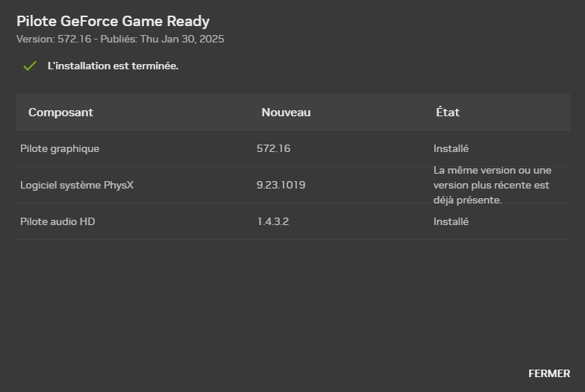Click the FERMER button
The width and height of the screenshot is (585, 392).
(548, 373)
